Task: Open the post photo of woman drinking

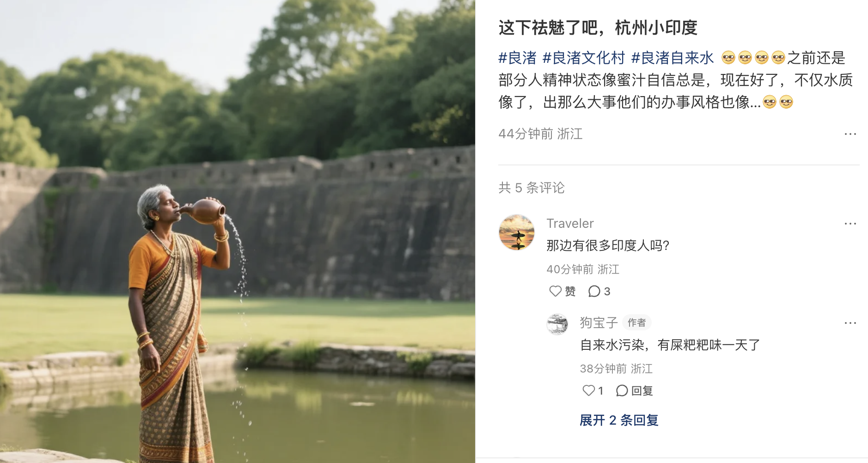Action: click(238, 231)
